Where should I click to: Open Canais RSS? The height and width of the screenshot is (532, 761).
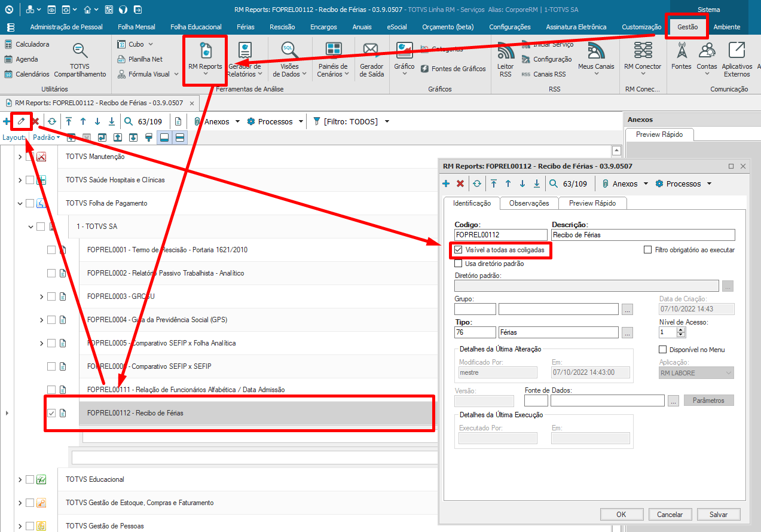544,74
